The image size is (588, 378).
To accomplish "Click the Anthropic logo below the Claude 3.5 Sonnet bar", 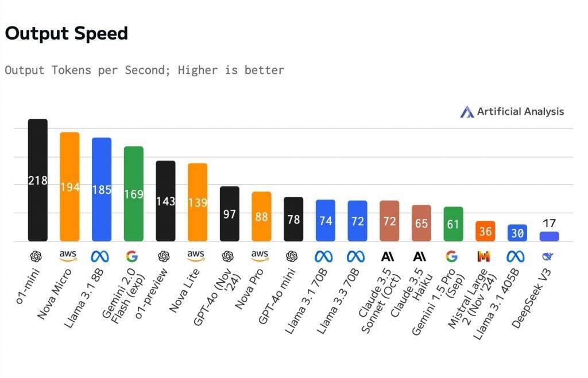I will tap(388, 256).
